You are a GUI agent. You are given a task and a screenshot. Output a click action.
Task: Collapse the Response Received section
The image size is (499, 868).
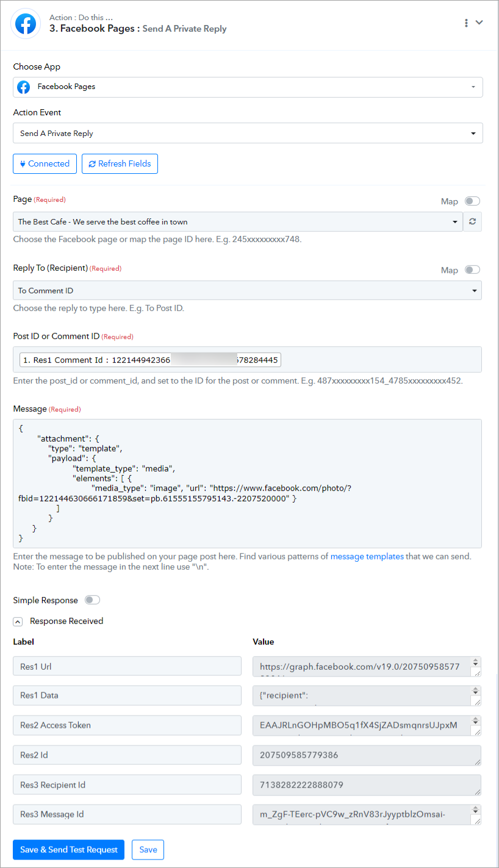point(18,622)
